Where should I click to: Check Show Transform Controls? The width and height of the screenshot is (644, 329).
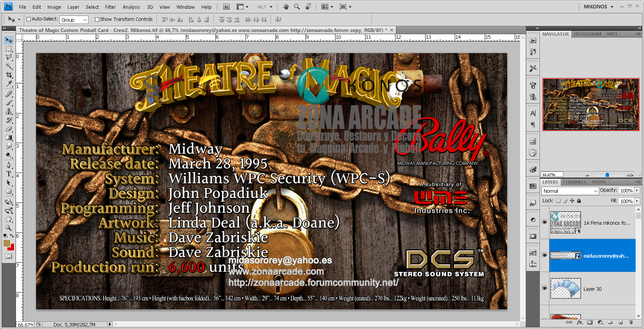click(x=97, y=19)
